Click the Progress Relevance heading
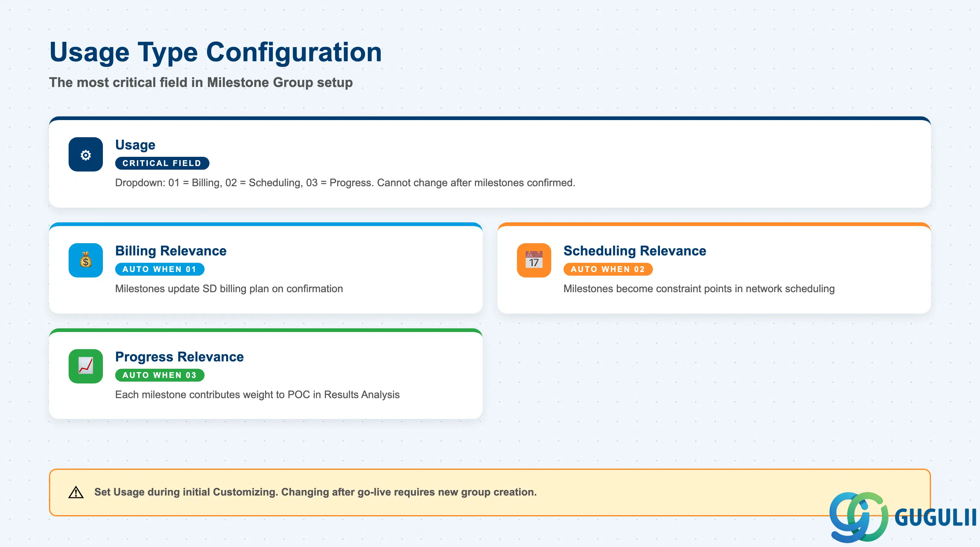980x547 pixels. 179,357
